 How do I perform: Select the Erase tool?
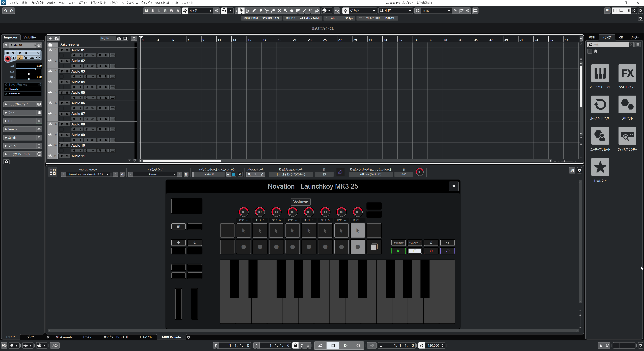coord(260,11)
